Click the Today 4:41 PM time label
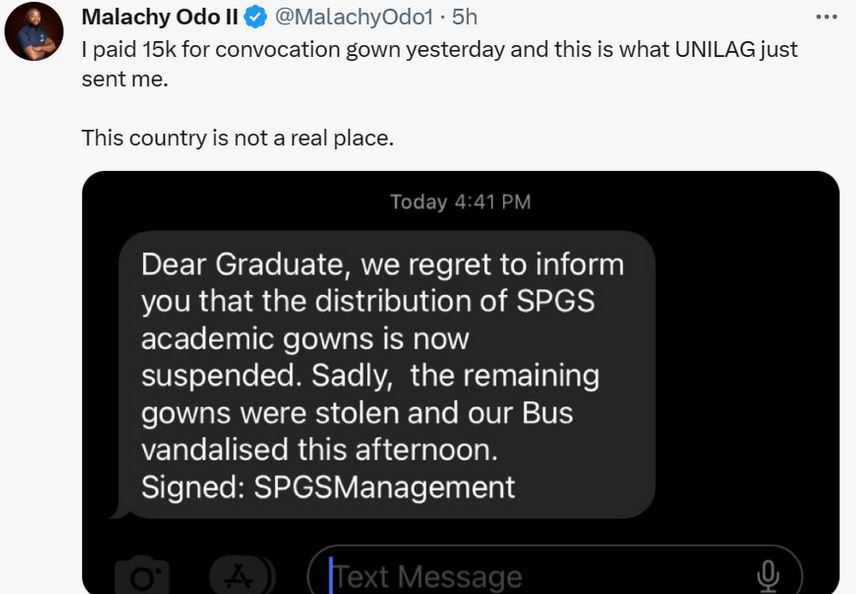The image size is (856, 594). [x=460, y=202]
